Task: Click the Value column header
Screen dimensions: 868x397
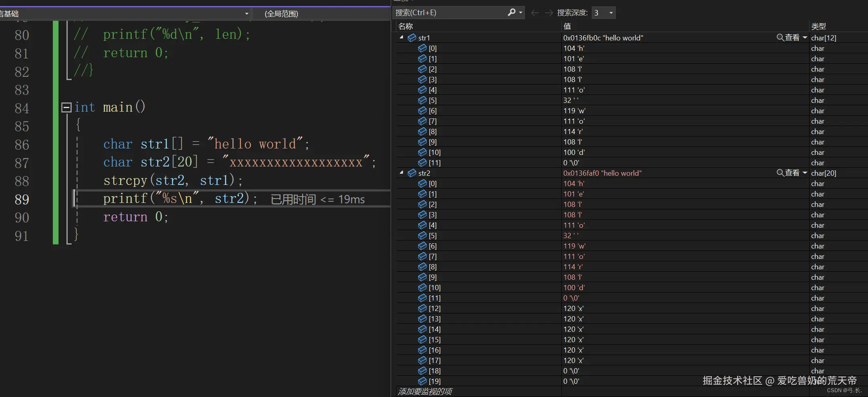Action: pos(567,26)
